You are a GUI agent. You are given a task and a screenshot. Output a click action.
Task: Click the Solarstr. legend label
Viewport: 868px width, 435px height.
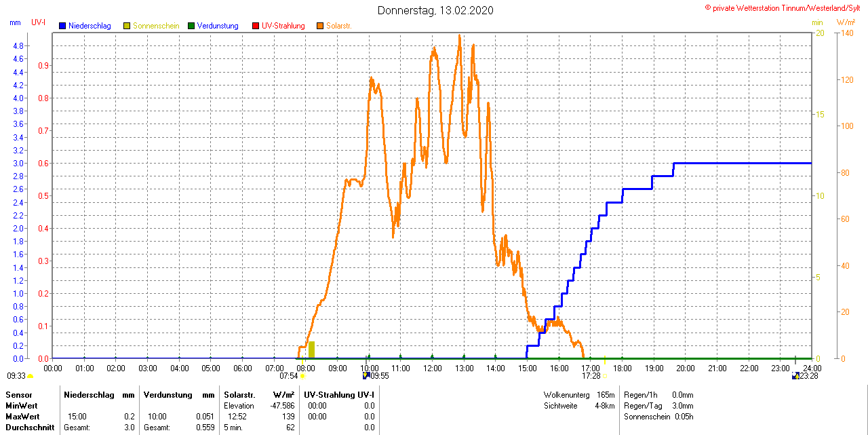[338, 26]
